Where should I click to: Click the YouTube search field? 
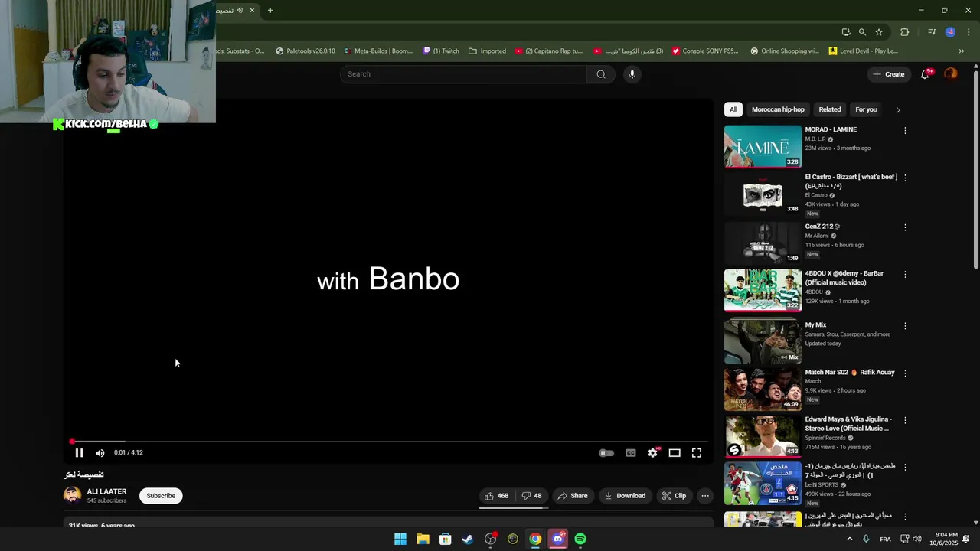coord(463,74)
